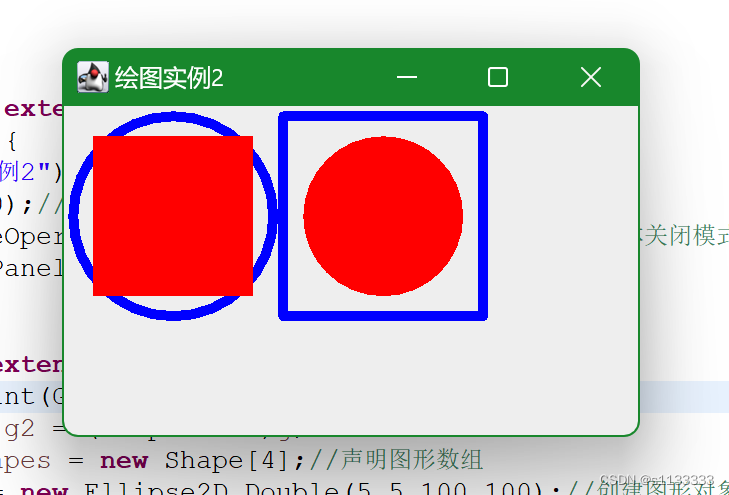Screen dimensions: 729x495
Task: Click the empty gray area below shapes
Action: click(x=351, y=376)
